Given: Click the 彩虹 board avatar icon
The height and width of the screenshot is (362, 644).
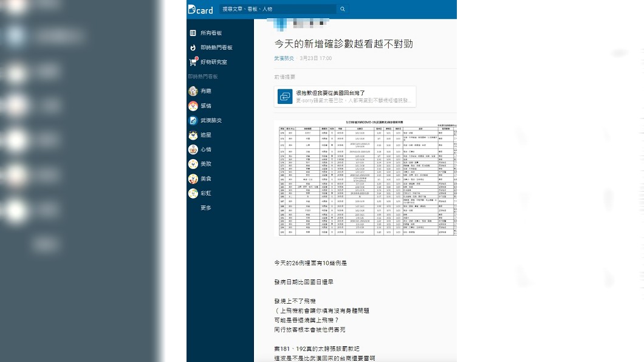Looking at the screenshot, I should coord(193,193).
